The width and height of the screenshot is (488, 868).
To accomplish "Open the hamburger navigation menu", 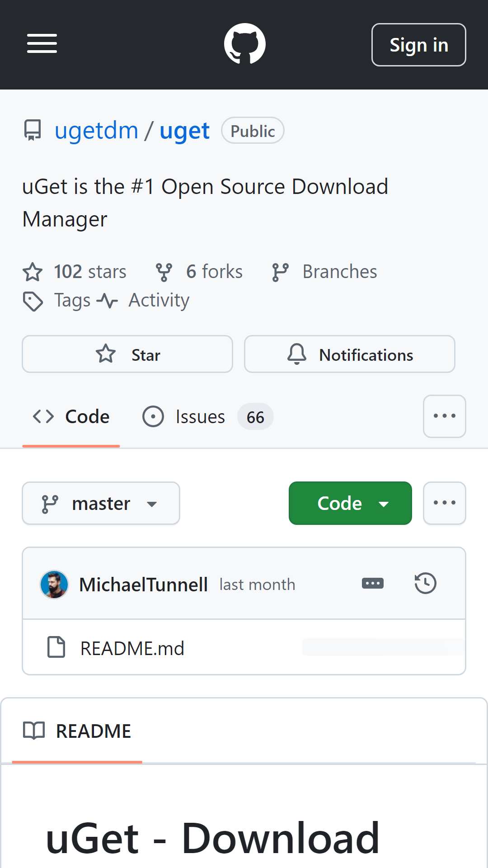I will pos(42,44).
